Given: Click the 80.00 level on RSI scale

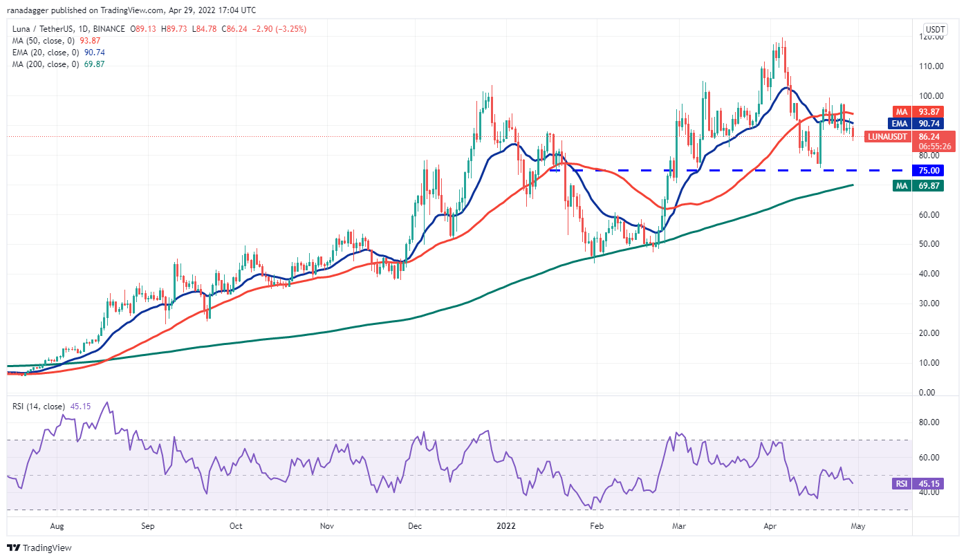Looking at the screenshot, I should [930, 422].
